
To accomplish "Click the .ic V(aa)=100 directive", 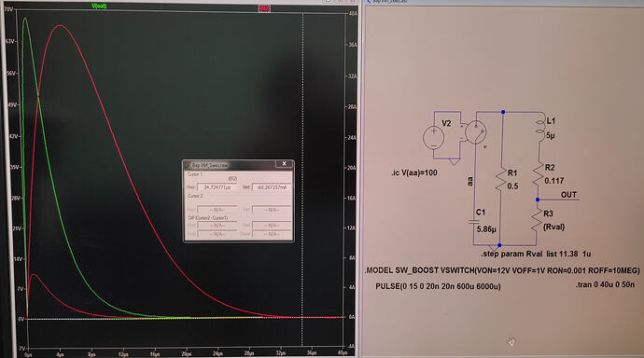I will tap(414, 172).
